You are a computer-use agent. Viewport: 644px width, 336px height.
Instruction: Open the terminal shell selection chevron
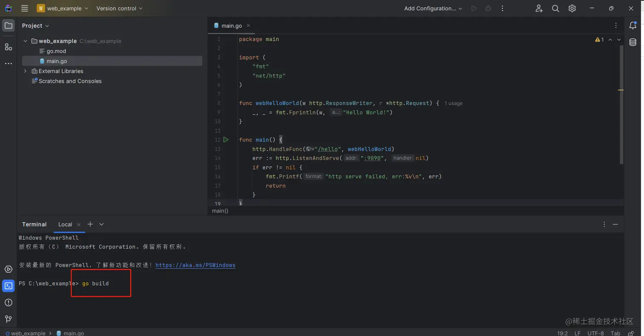[101, 224]
